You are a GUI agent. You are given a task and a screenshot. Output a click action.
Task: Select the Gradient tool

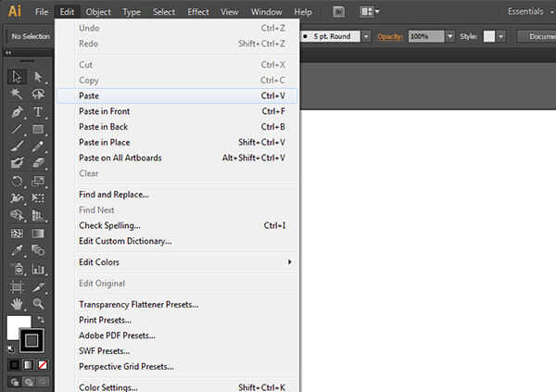pos(38,234)
